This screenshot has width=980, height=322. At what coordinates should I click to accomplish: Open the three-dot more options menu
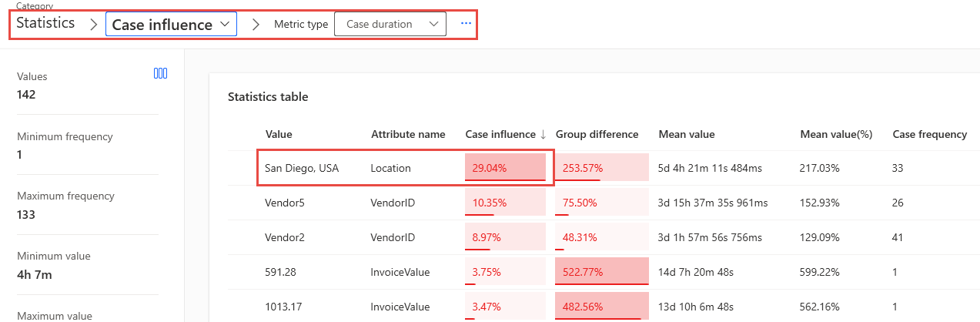[466, 24]
